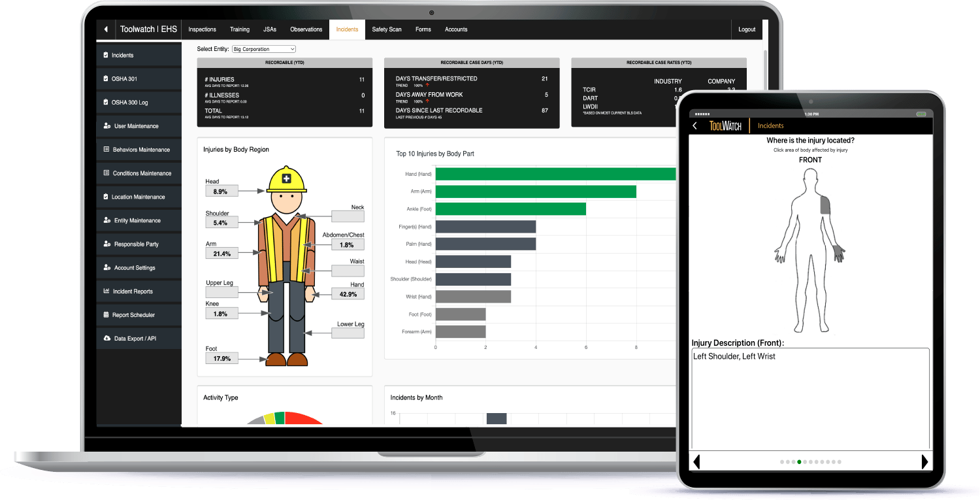Collapse sidebar with laptop header back arrow
This screenshot has height=500, width=980.
[x=106, y=29]
